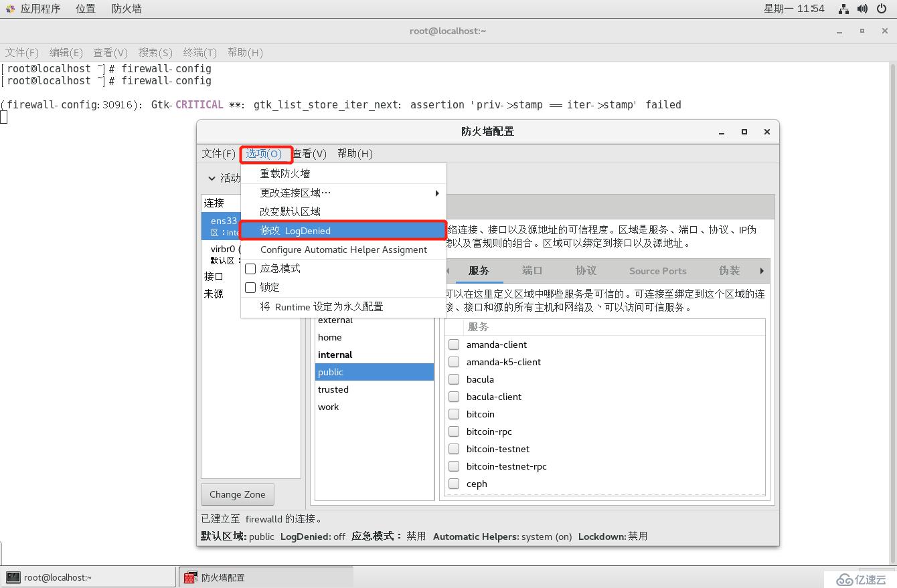Open the volume icon in top panel
Viewport: 897px width, 588px height.
(x=862, y=9)
